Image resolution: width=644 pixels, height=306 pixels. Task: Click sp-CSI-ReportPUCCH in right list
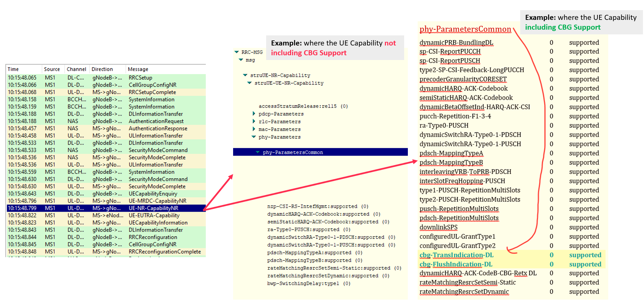coord(450,52)
